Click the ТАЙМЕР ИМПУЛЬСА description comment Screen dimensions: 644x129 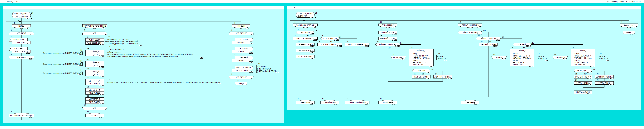coord(150,53)
